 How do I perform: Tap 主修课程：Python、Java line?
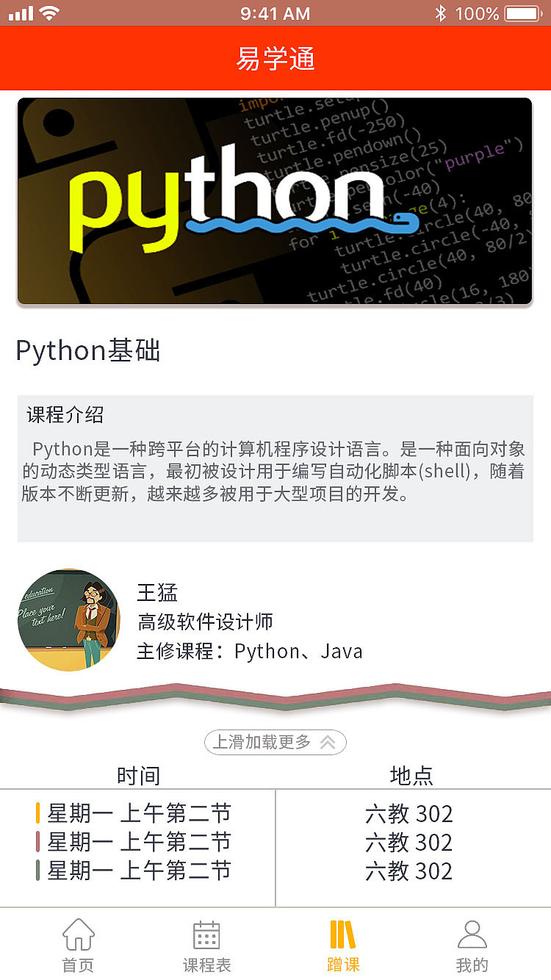click(x=250, y=651)
